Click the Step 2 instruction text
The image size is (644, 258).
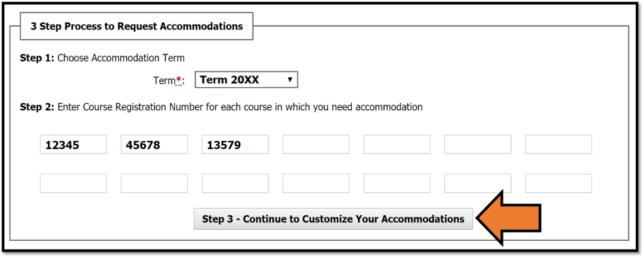pyautogui.click(x=221, y=107)
